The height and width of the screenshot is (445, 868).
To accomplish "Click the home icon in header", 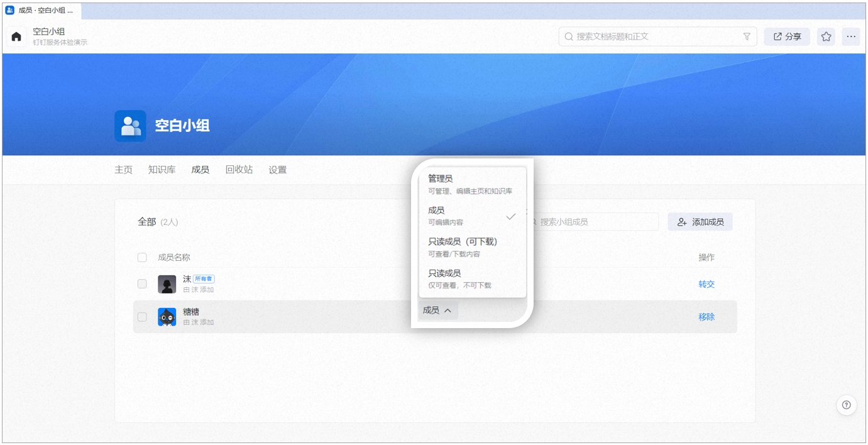I will coord(16,36).
